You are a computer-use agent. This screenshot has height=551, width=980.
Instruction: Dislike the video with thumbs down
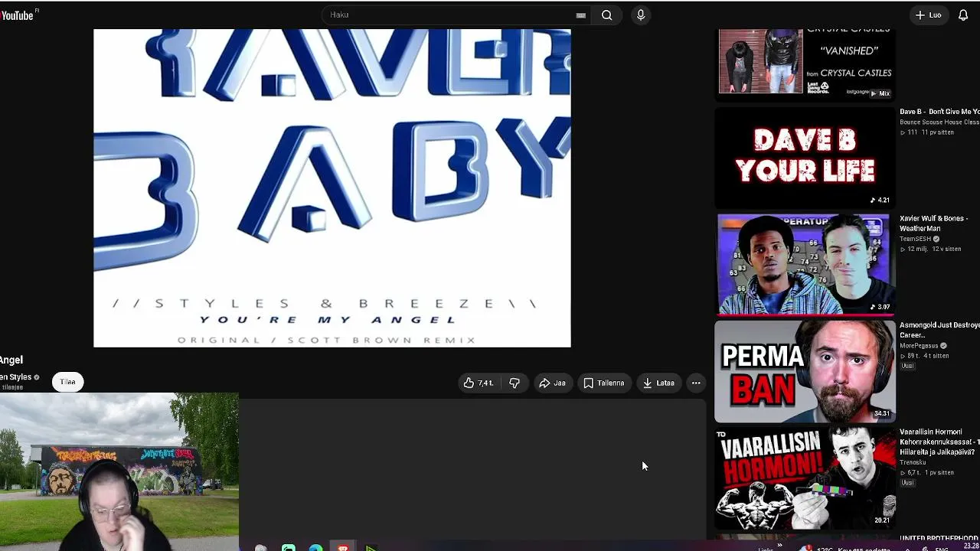click(514, 383)
